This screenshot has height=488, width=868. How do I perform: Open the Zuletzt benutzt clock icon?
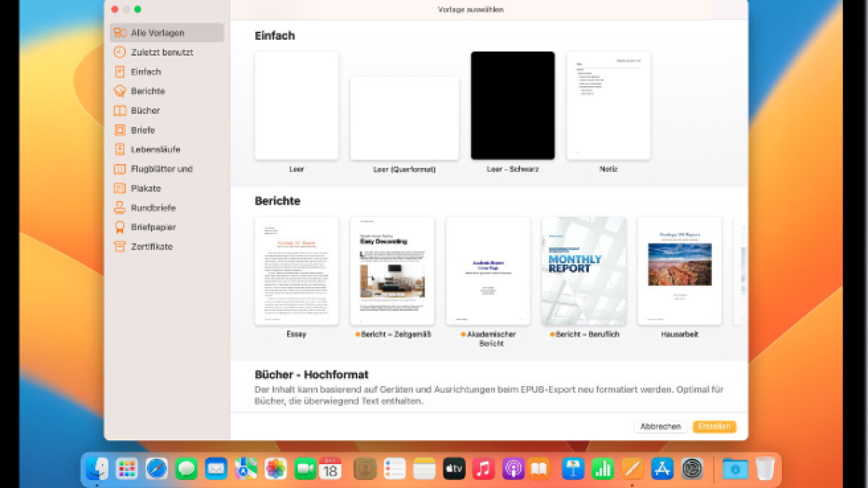120,52
